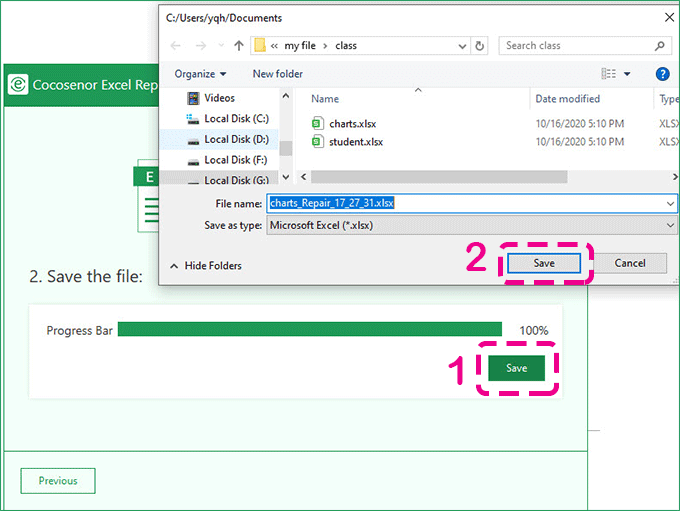Click the search magnifier icon
Image resolution: width=680 pixels, height=511 pixels.
coord(660,46)
